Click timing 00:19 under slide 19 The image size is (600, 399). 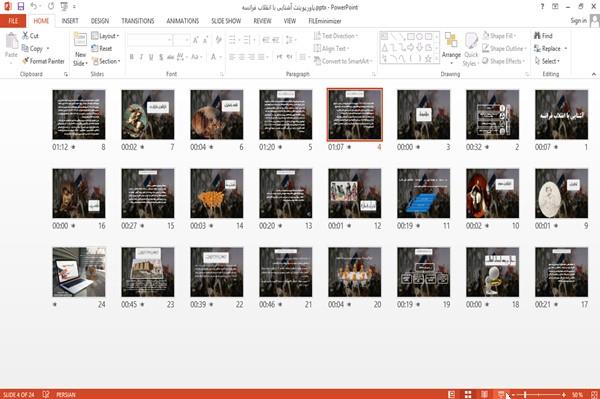click(405, 305)
